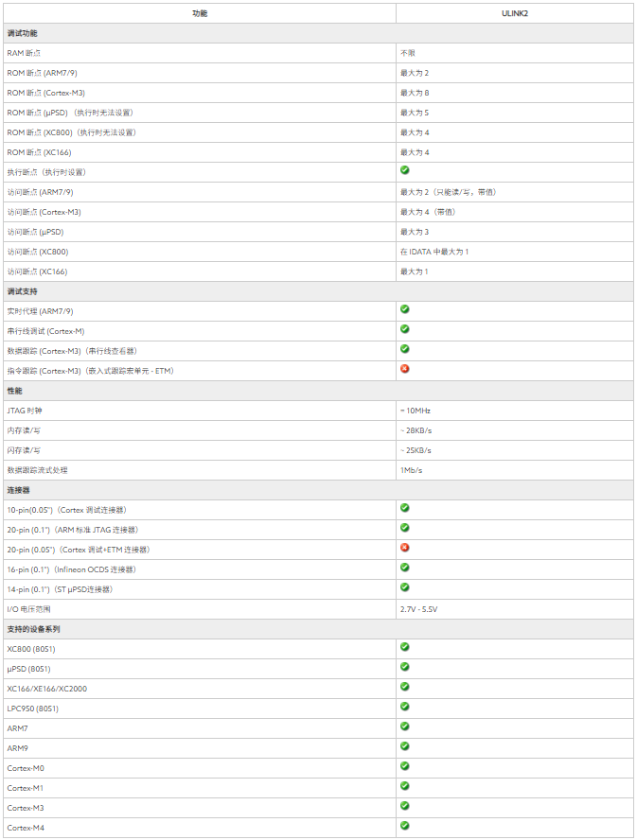
Task: Click the 调试支持 section header
Action: tap(23, 291)
